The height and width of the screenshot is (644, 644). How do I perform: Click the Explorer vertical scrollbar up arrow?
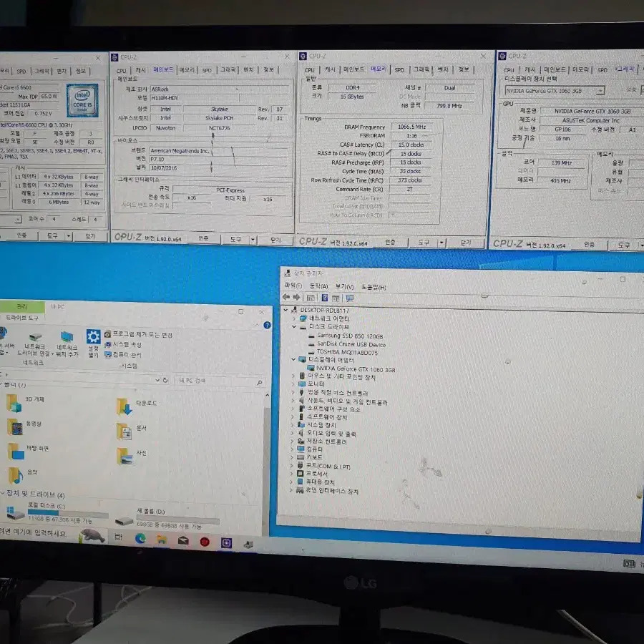[267, 395]
